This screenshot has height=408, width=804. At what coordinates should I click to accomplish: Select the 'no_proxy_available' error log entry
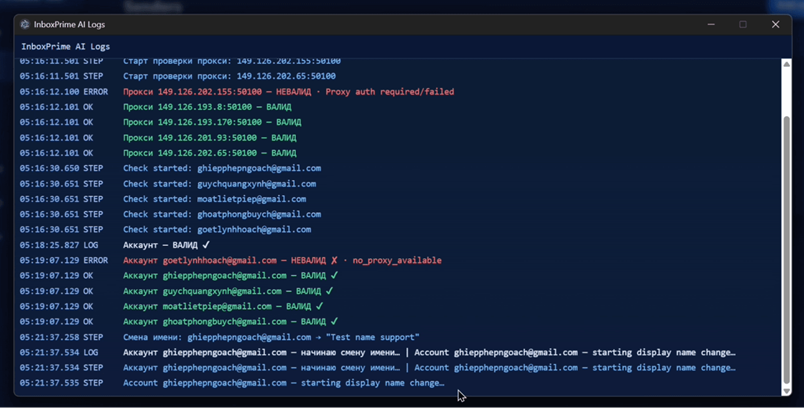(281, 261)
